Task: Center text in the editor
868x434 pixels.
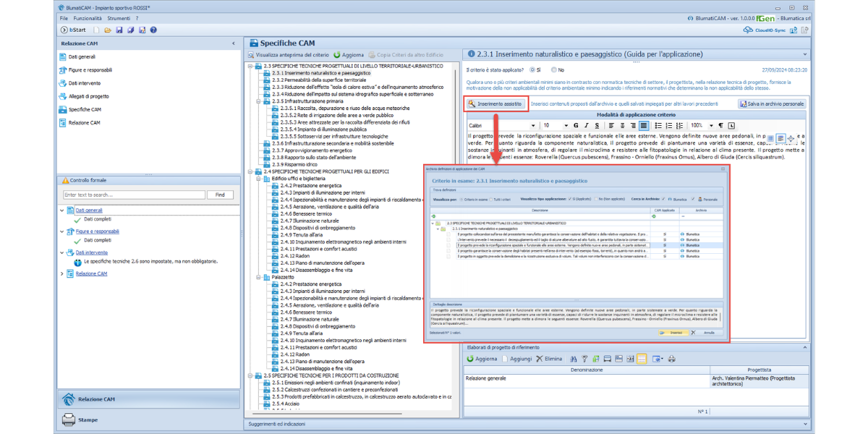Action: [622, 125]
